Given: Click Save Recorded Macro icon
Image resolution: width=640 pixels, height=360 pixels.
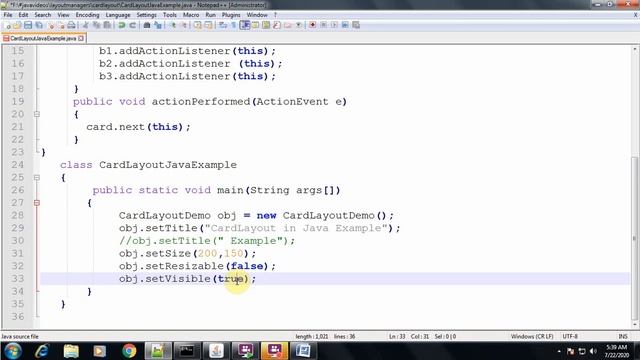Looking at the screenshot, I should coord(356,25).
